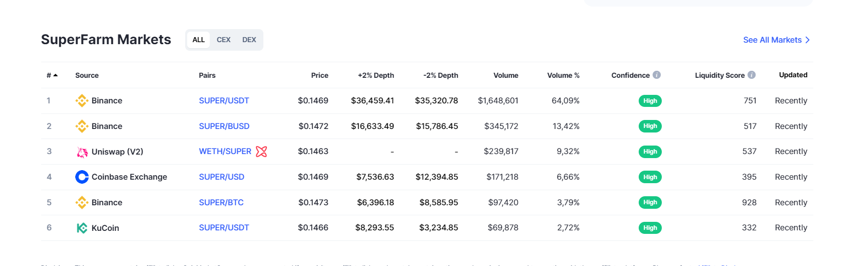
Task: Click the KuCoin logo
Action: coord(82,228)
